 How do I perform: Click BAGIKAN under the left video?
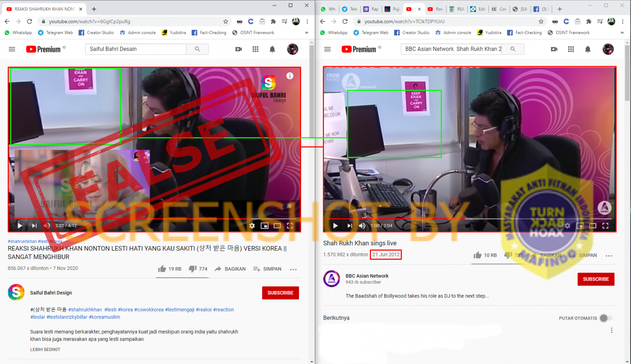tap(230, 269)
